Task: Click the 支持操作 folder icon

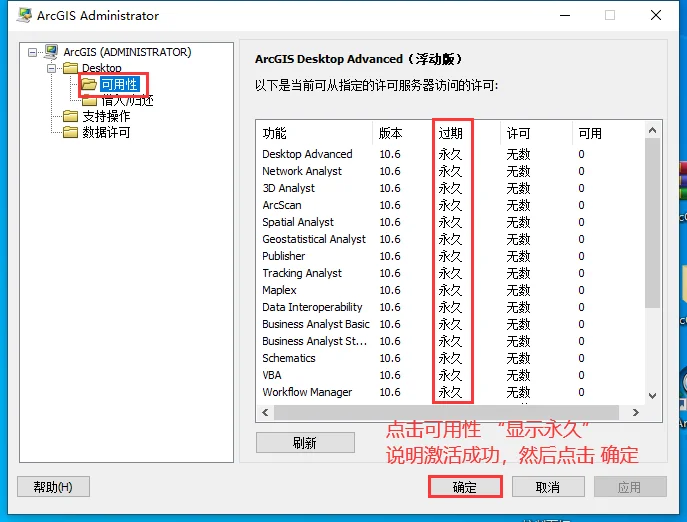Action: click(71, 116)
